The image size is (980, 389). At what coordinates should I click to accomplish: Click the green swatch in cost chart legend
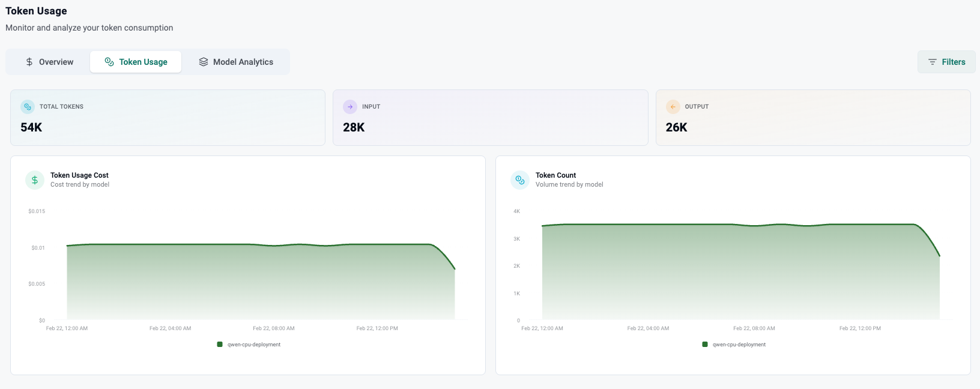tap(220, 345)
